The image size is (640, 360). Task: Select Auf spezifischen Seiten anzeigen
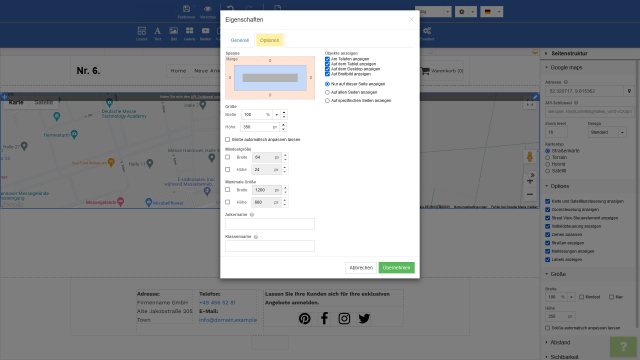coord(327,101)
